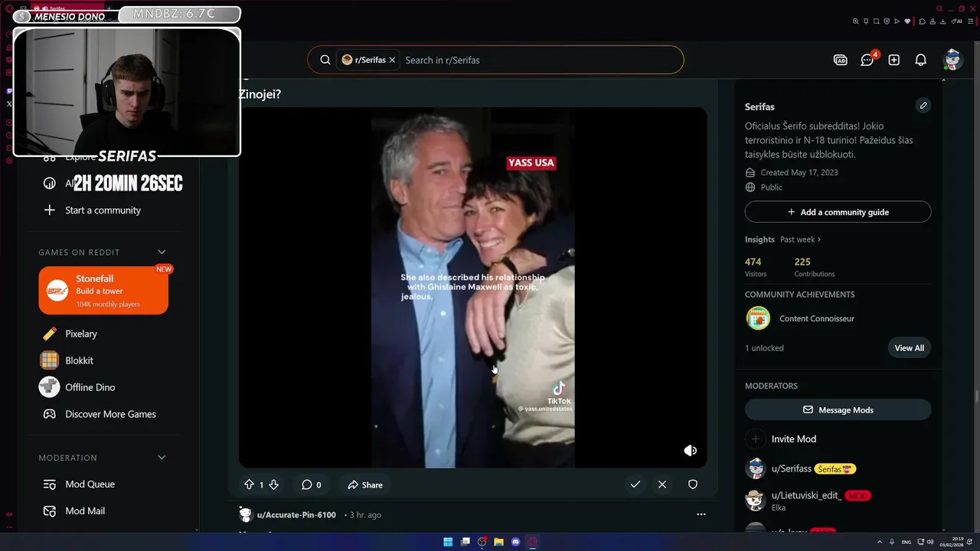Bookmark page with the heart icon
980x551 pixels.
[907, 21]
